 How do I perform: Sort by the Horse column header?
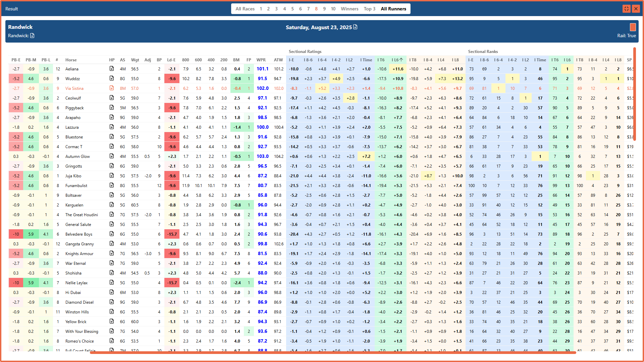pyautogui.click(x=71, y=60)
